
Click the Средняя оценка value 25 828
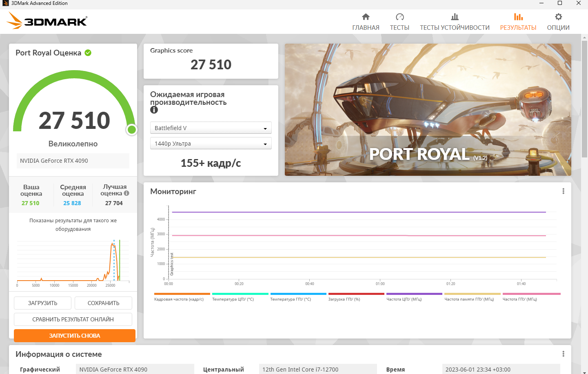[x=72, y=203]
